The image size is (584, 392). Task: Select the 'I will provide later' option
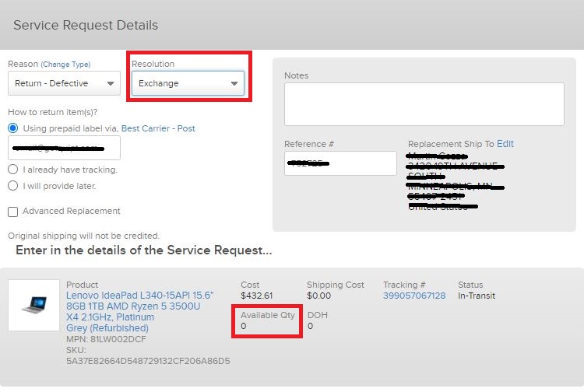(12, 186)
